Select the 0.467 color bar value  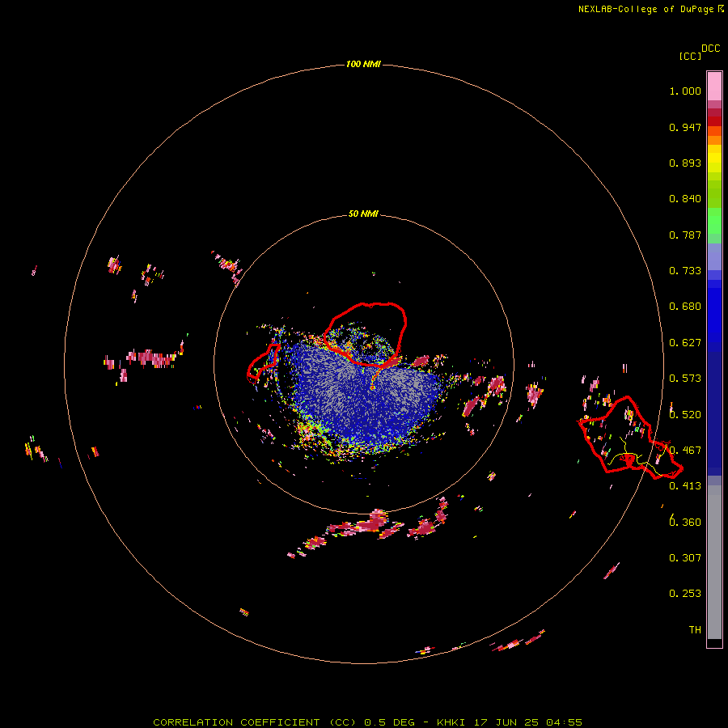(685, 451)
